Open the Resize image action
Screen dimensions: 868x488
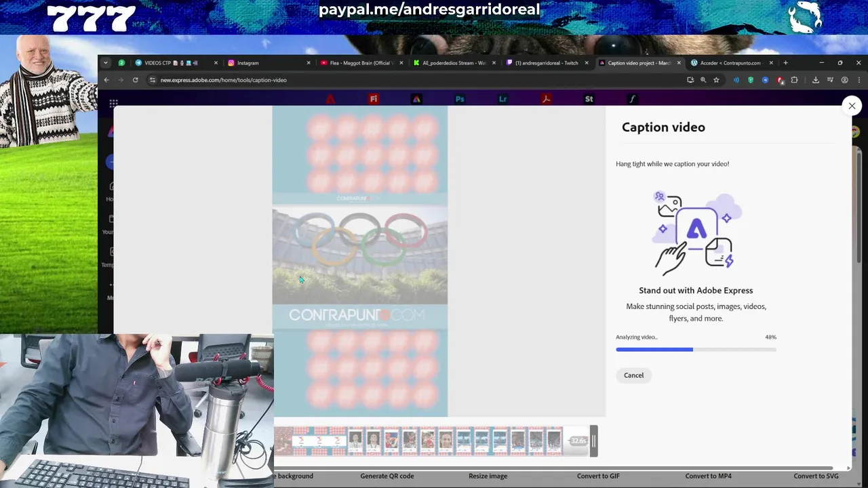click(x=488, y=476)
